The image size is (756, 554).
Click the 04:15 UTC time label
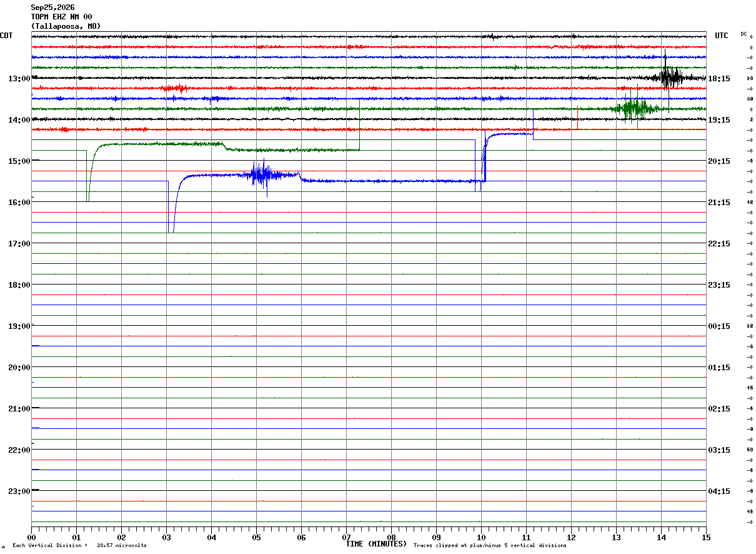[719, 491]
